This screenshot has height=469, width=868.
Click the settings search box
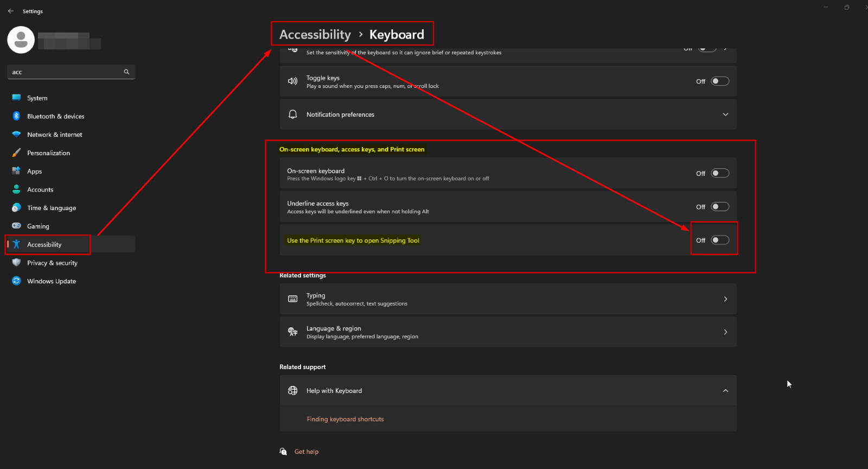tap(71, 72)
